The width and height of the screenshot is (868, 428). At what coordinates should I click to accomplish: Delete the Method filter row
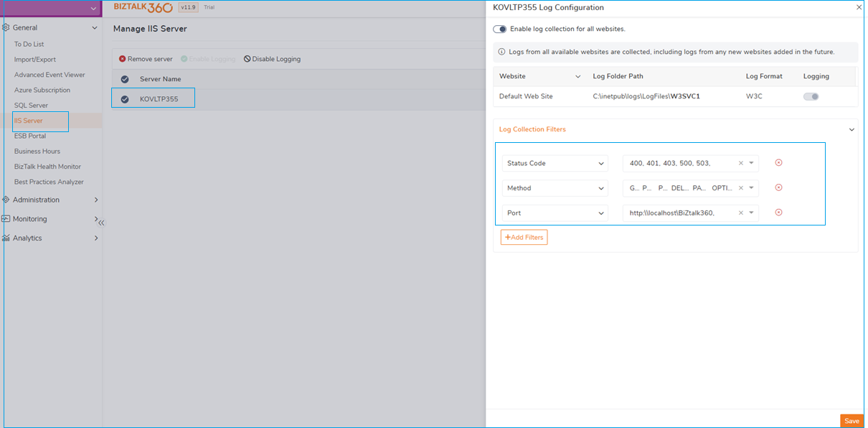778,187
